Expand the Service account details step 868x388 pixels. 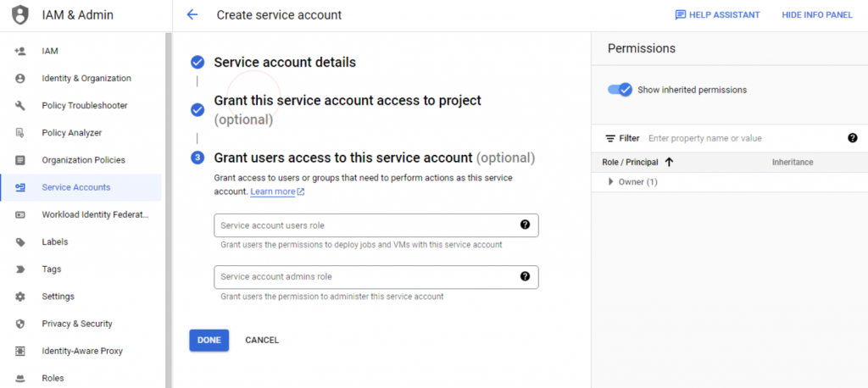285,62
